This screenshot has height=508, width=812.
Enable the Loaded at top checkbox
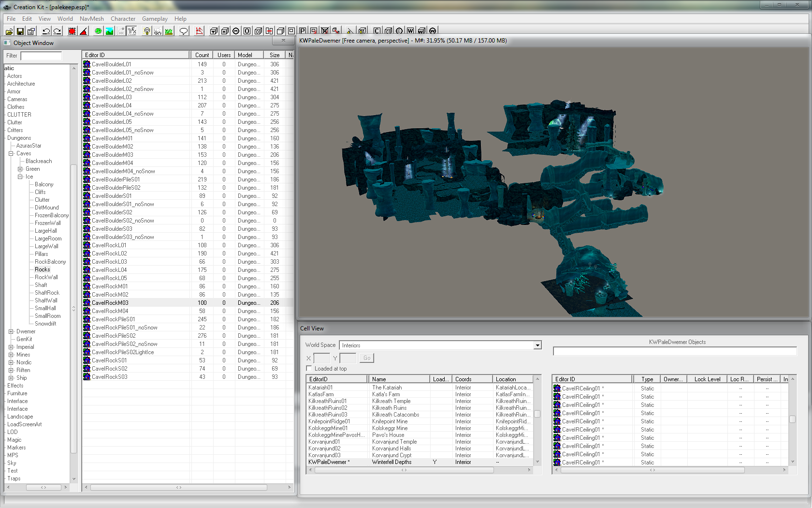pos(309,369)
